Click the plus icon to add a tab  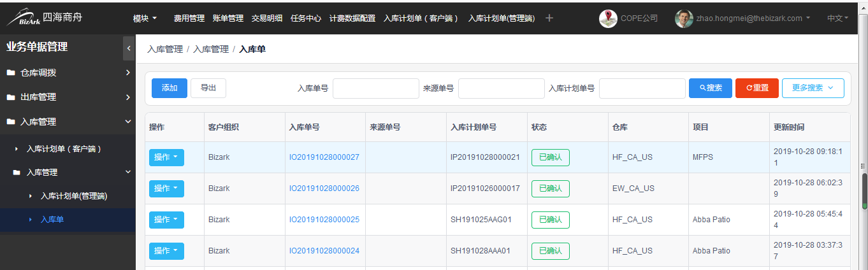549,18
